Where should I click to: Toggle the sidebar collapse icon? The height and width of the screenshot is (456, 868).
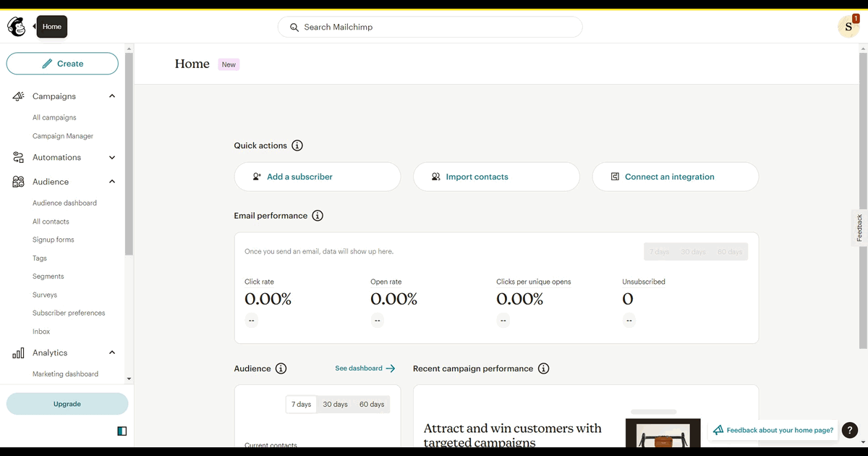pyautogui.click(x=122, y=431)
